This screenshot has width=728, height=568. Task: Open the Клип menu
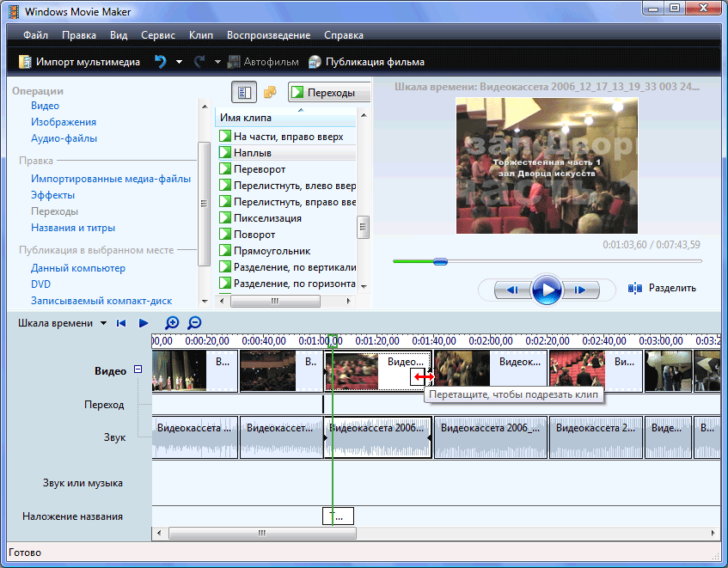[200, 35]
